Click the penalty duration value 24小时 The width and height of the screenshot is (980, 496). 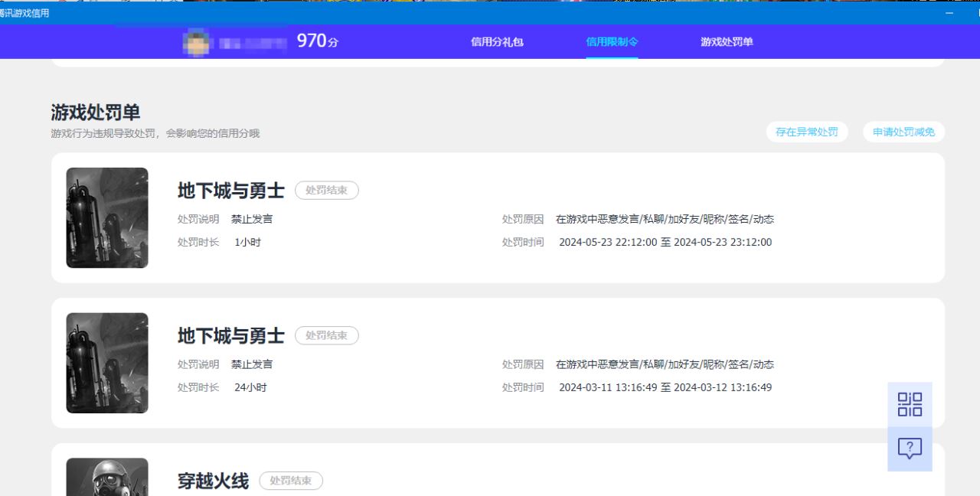(x=250, y=387)
